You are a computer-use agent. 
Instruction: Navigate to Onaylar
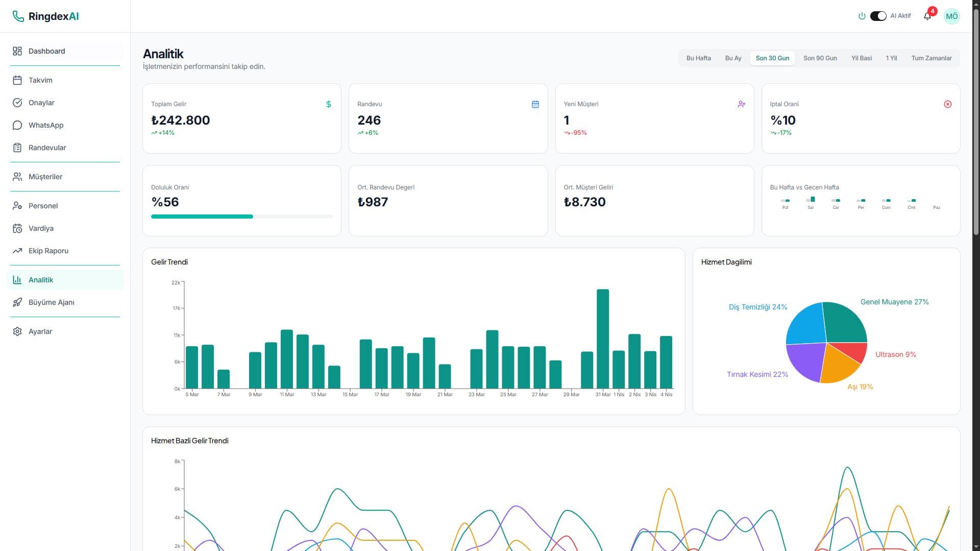[65, 103]
